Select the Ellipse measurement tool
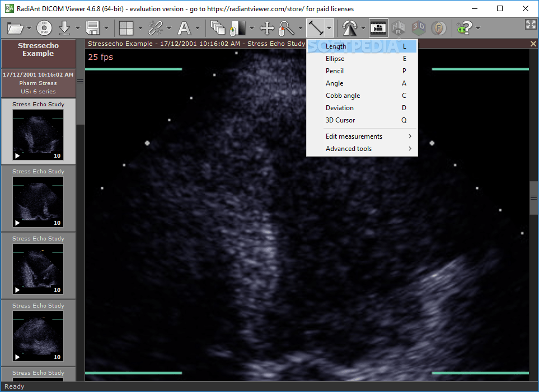 335,58
